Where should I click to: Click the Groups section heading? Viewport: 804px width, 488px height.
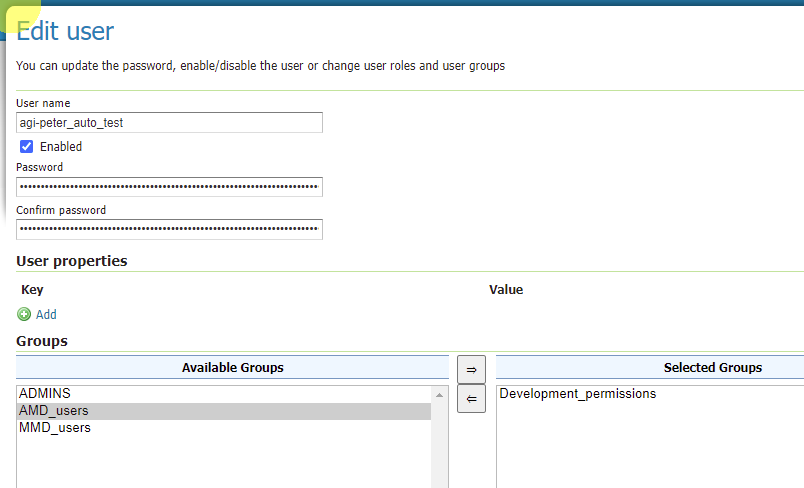42,341
